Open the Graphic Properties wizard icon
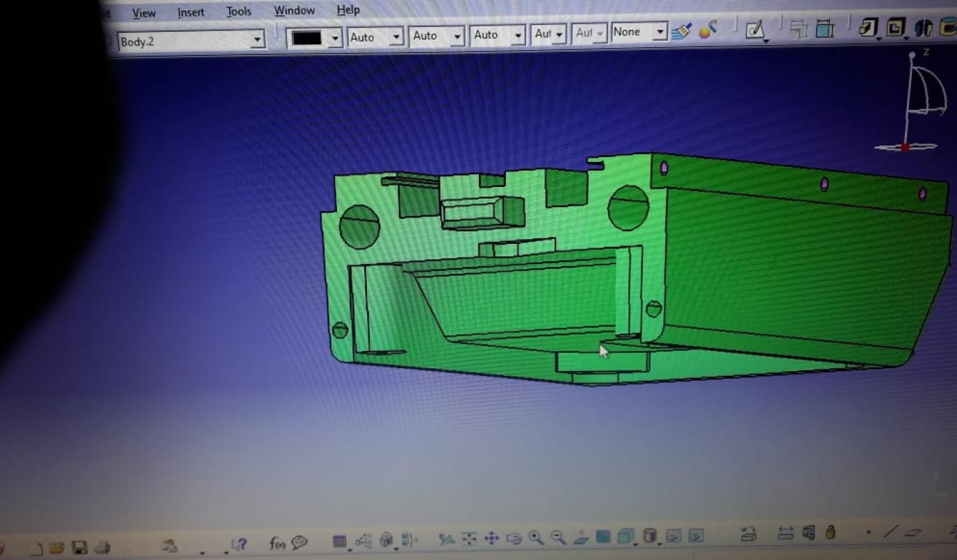Viewport: 957px width, 560px height. [708, 30]
